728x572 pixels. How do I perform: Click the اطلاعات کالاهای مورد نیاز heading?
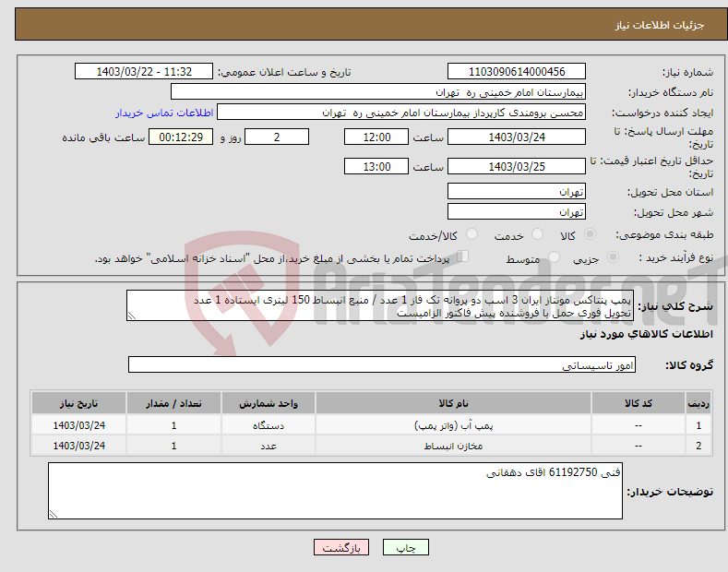pos(646,334)
